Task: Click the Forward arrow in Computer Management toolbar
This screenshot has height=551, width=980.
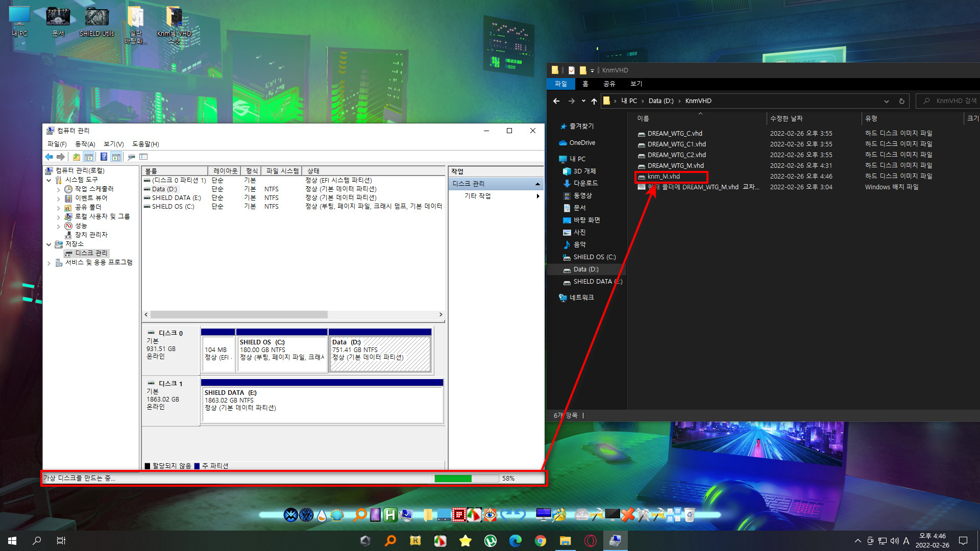Action: pos(61,157)
